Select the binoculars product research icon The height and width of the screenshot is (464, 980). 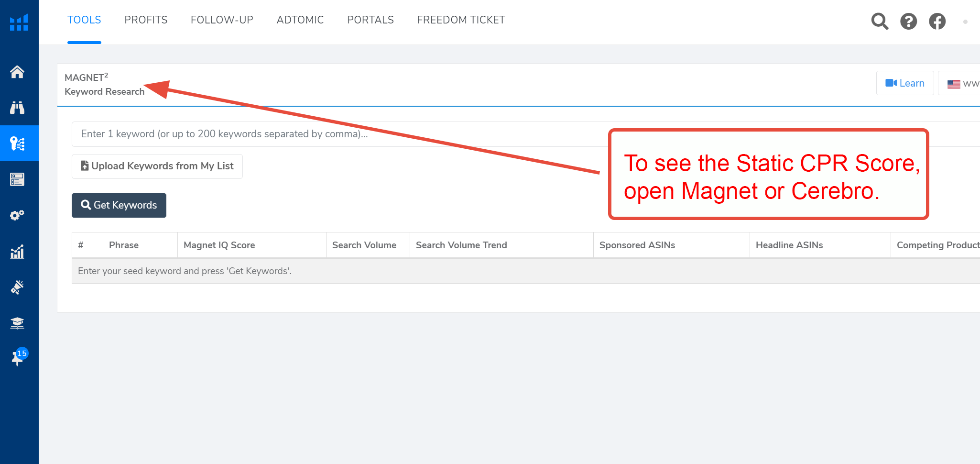[17, 108]
